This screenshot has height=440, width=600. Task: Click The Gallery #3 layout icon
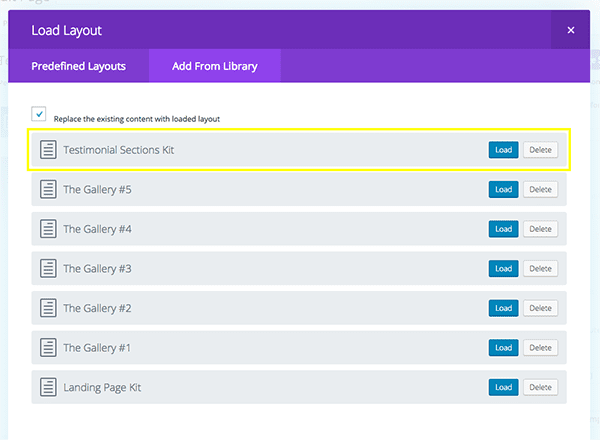[47, 268]
